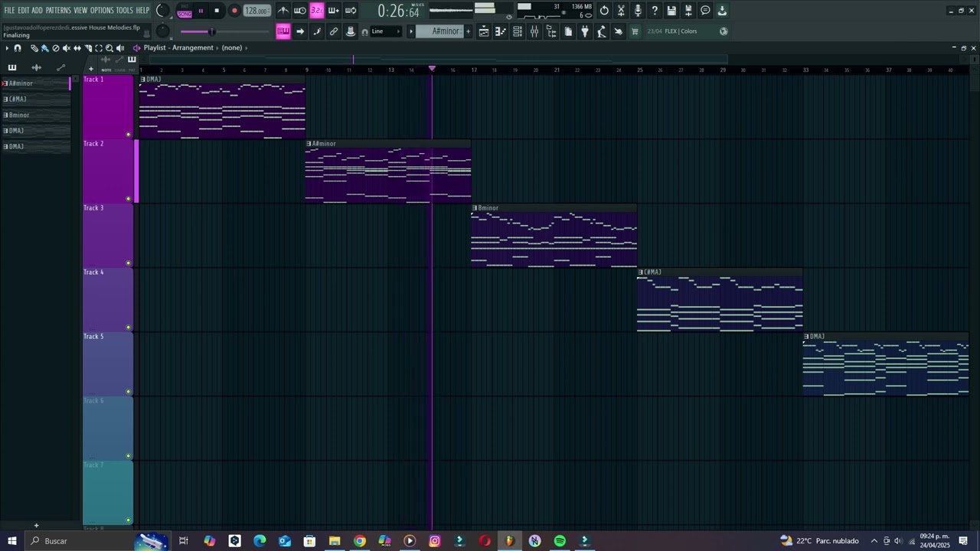Select Bminor pattern in the picker list
This screenshot has height=551, width=980.
point(36,115)
